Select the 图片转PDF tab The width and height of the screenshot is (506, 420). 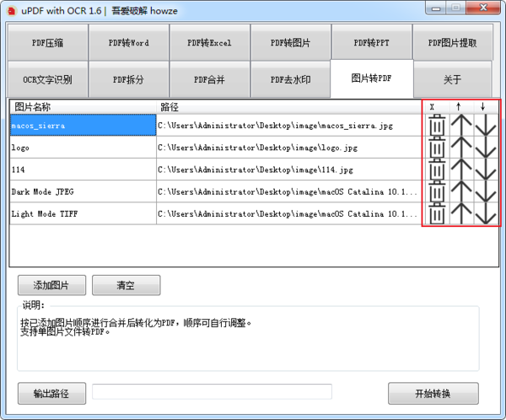point(372,78)
